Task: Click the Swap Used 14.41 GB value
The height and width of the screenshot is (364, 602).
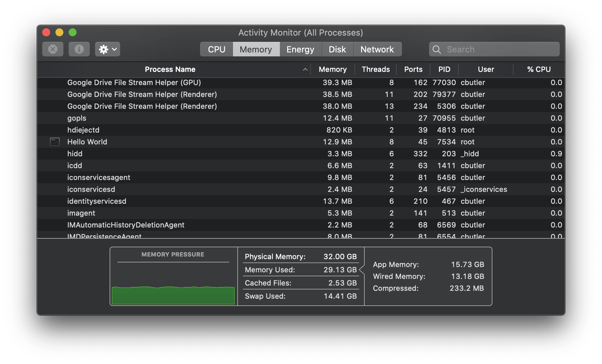Action: click(340, 296)
